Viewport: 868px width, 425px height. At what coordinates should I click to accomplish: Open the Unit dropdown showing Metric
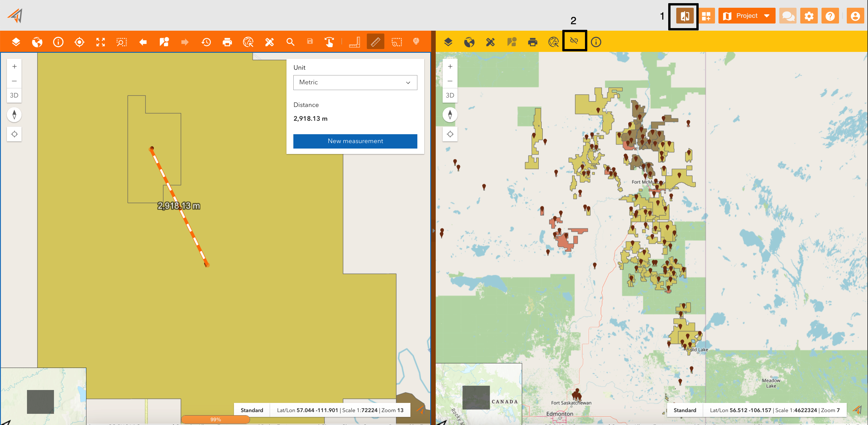pyautogui.click(x=355, y=83)
